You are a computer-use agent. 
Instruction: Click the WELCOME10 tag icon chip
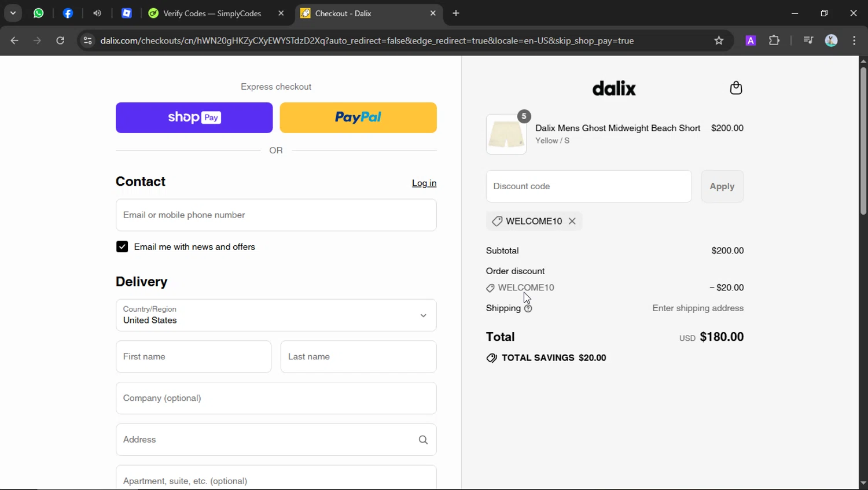497,221
